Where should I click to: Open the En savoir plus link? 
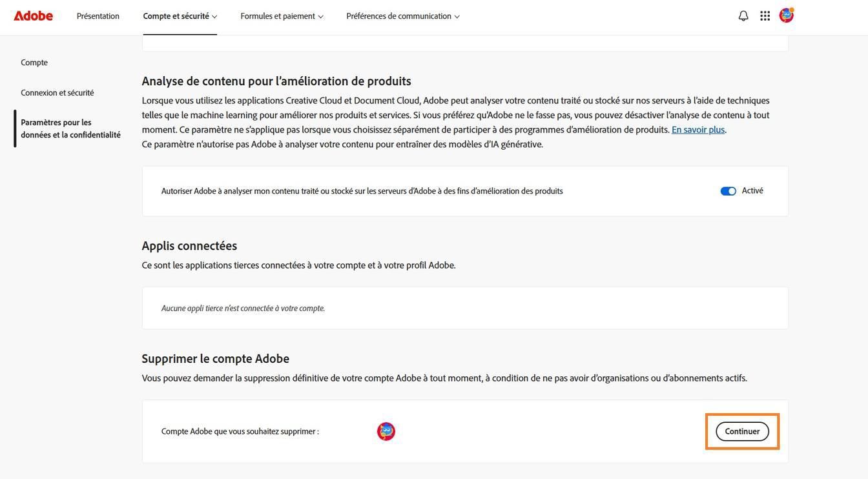[698, 129]
